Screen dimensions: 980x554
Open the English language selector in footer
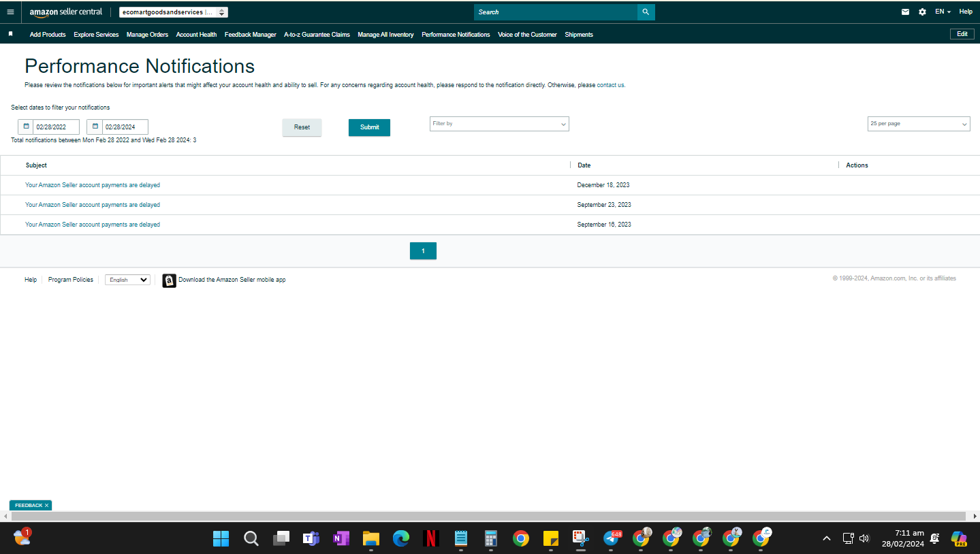(127, 280)
